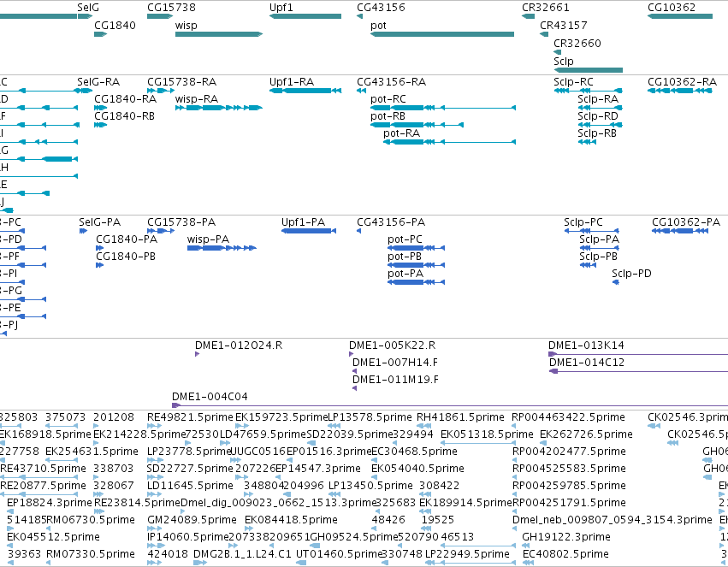Select the SelG-RA transcript label
Viewport: 728px width, 567px height.
coord(98,81)
